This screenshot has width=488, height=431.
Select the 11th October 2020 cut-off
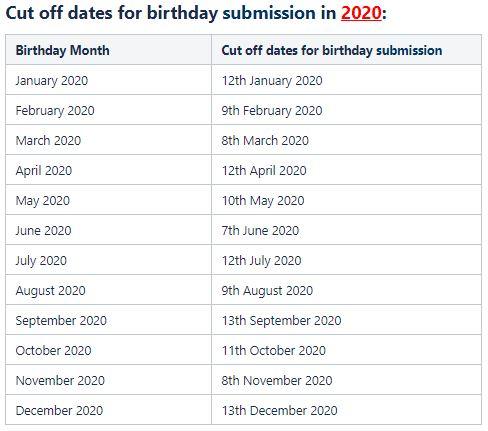274,351
